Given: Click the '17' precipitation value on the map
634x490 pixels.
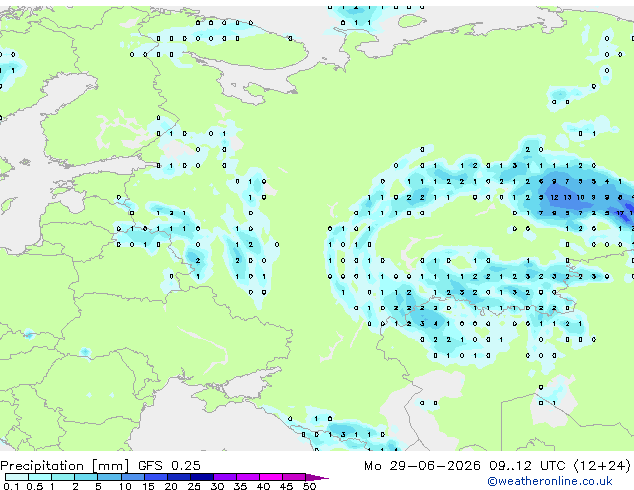Looking at the screenshot, I should click(620, 213).
